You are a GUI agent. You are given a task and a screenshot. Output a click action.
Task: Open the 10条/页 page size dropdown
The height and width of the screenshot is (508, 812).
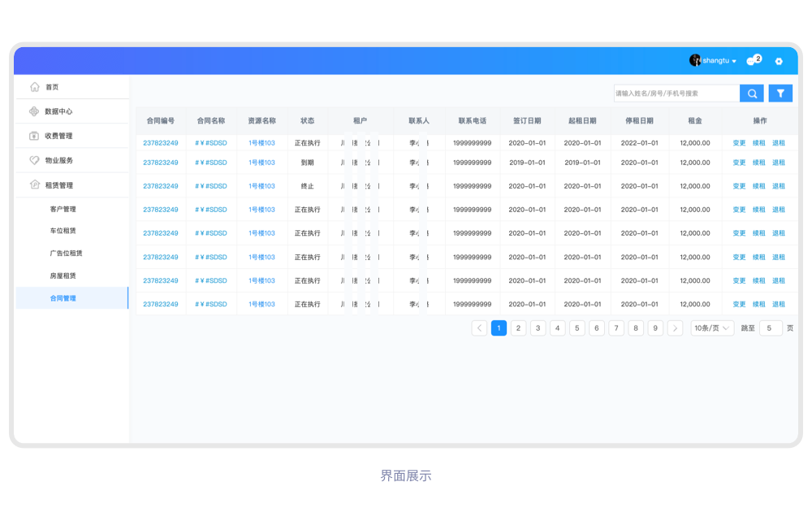[712, 328]
